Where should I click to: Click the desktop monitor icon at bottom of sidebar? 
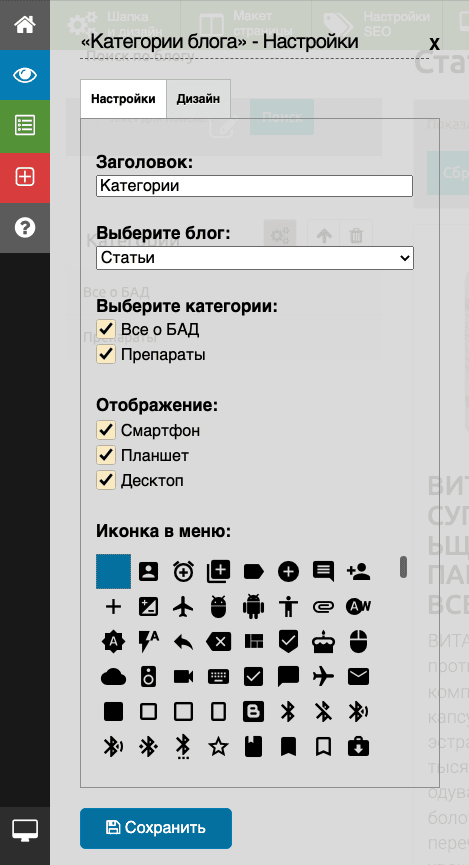[x=25, y=830]
